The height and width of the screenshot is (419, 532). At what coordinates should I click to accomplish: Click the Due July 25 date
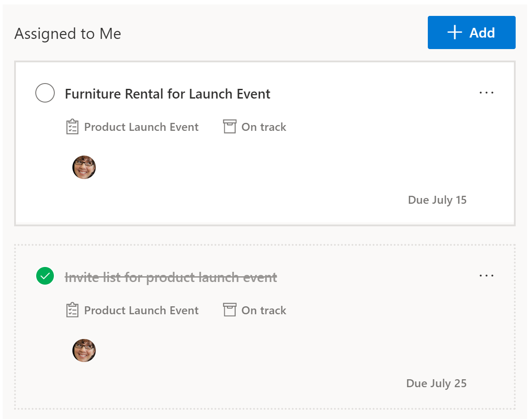click(x=436, y=383)
